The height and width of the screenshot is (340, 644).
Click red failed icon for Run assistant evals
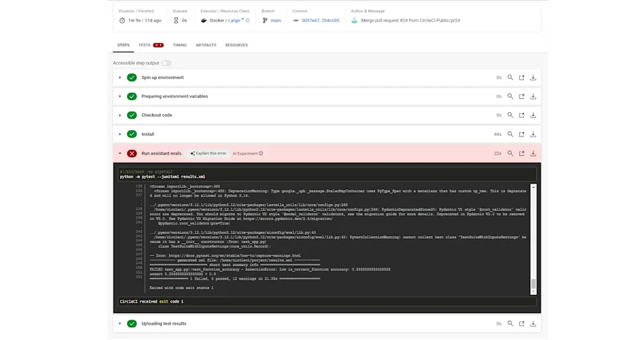132,153
